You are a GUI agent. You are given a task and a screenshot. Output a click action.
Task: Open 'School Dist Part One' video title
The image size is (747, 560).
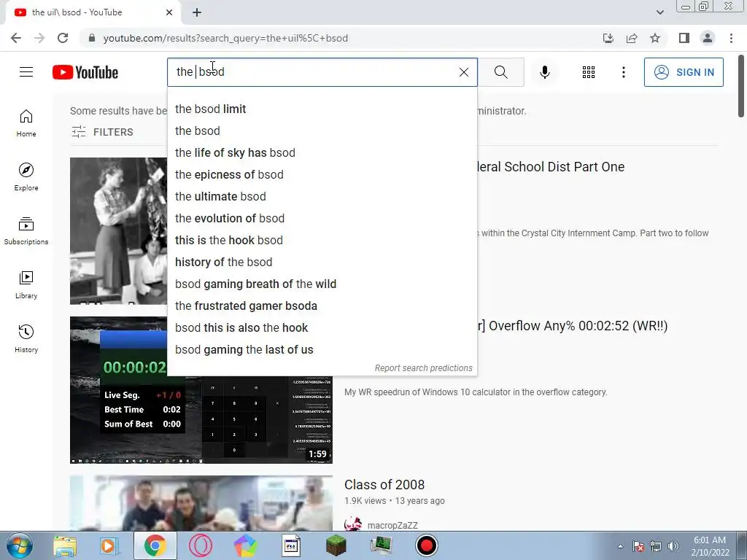coord(551,167)
